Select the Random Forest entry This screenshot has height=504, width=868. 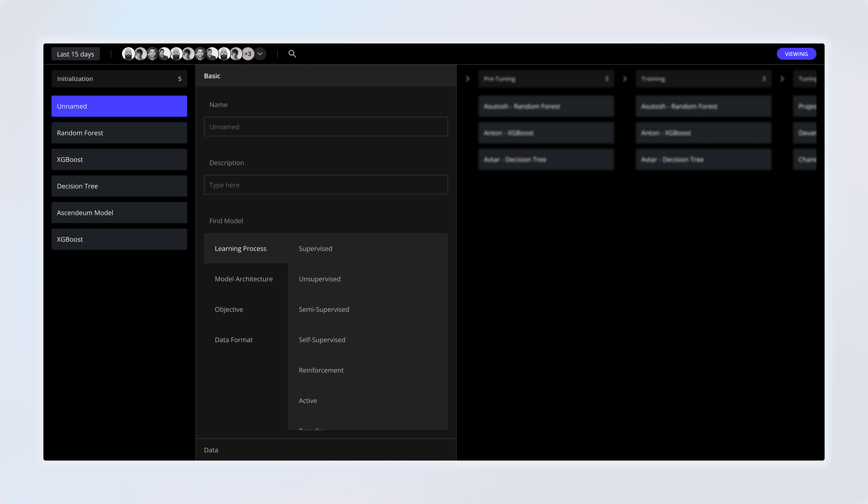click(x=119, y=133)
